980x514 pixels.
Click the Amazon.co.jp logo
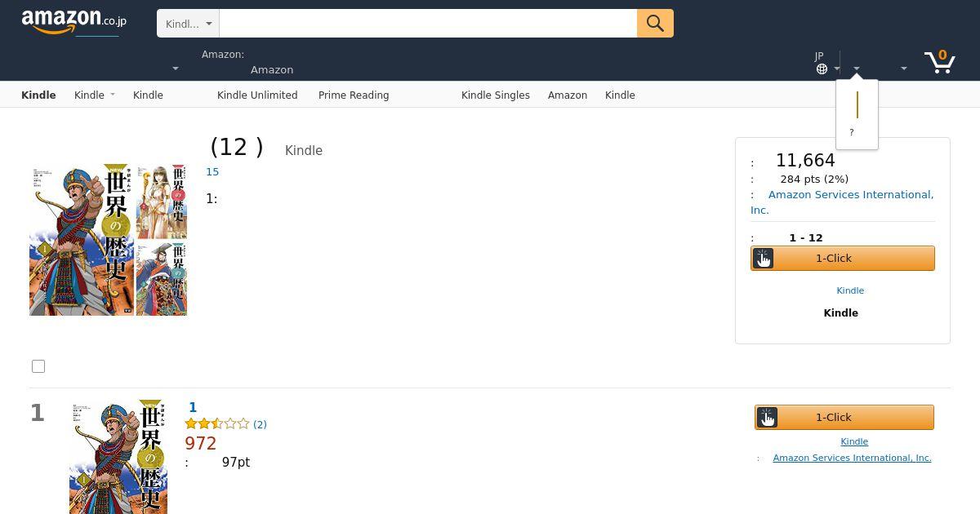[74, 22]
